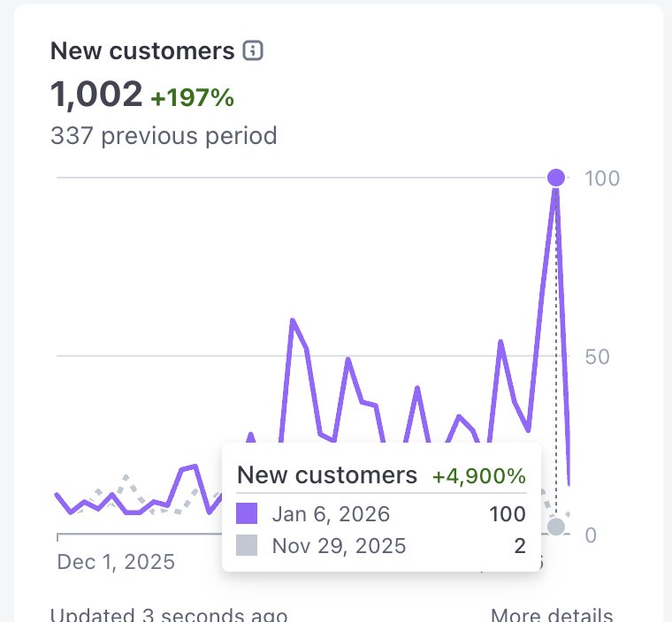Click the New customers card title
672x622 pixels.
point(142,51)
